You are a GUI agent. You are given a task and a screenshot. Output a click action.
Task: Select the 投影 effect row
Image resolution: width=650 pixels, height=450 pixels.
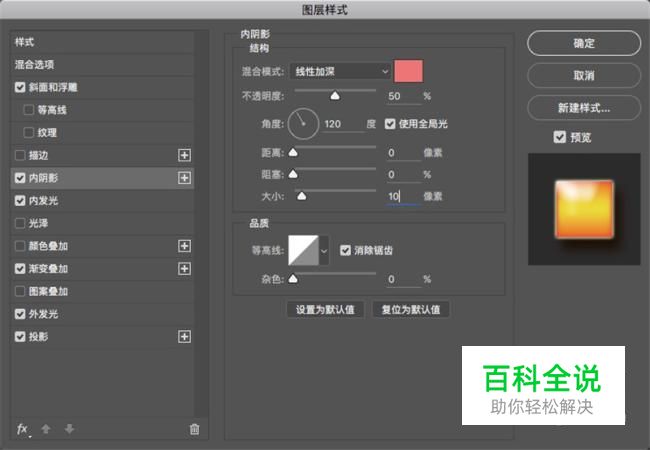pos(102,337)
